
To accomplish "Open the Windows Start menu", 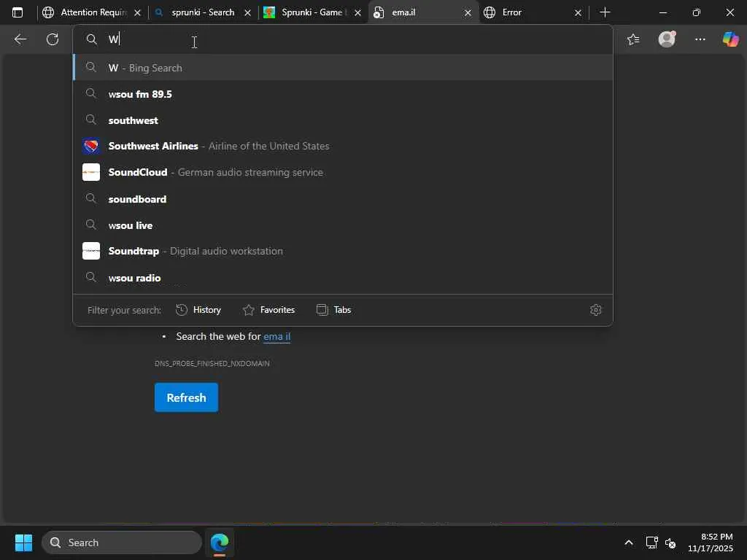I will click(23, 542).
